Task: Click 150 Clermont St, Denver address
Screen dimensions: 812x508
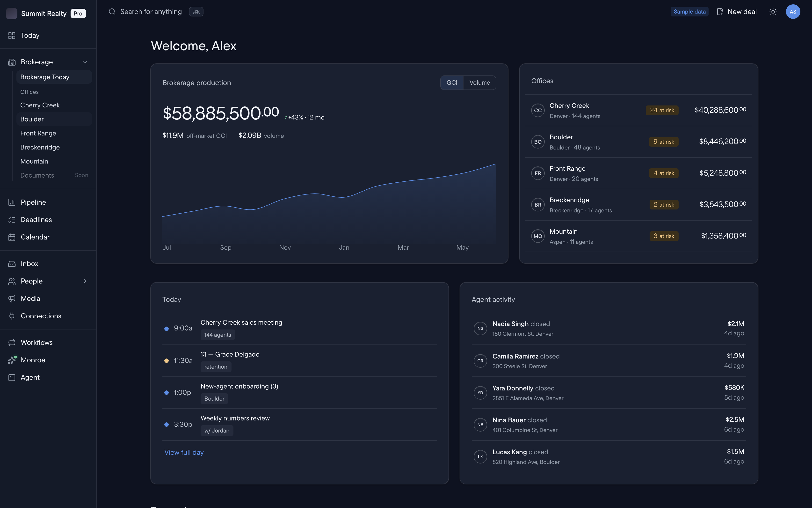Action: pyautogui.click(x=522, y=334)
